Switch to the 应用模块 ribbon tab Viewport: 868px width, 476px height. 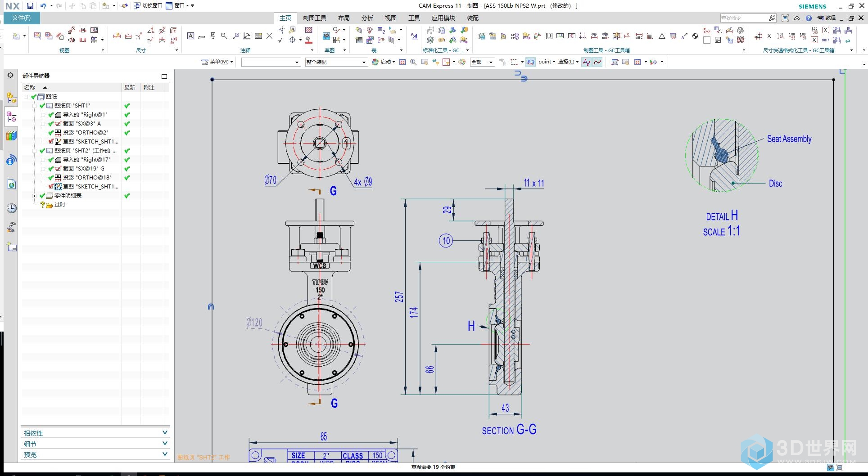(443, 18)
